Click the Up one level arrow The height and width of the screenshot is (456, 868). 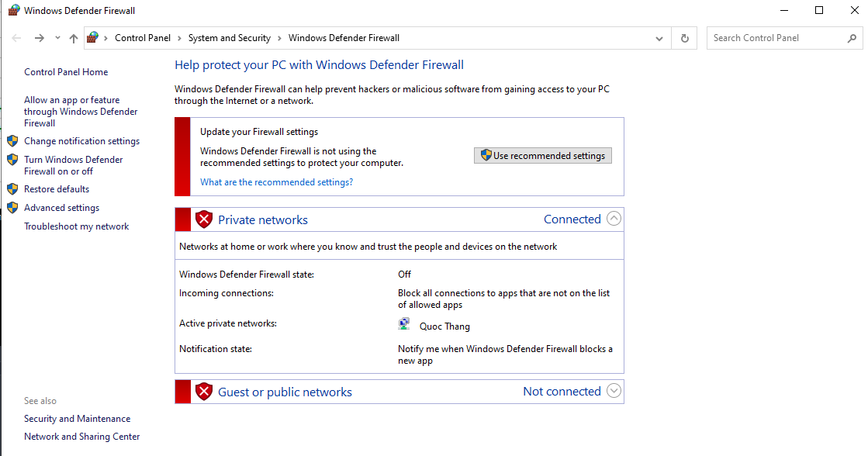74,38
